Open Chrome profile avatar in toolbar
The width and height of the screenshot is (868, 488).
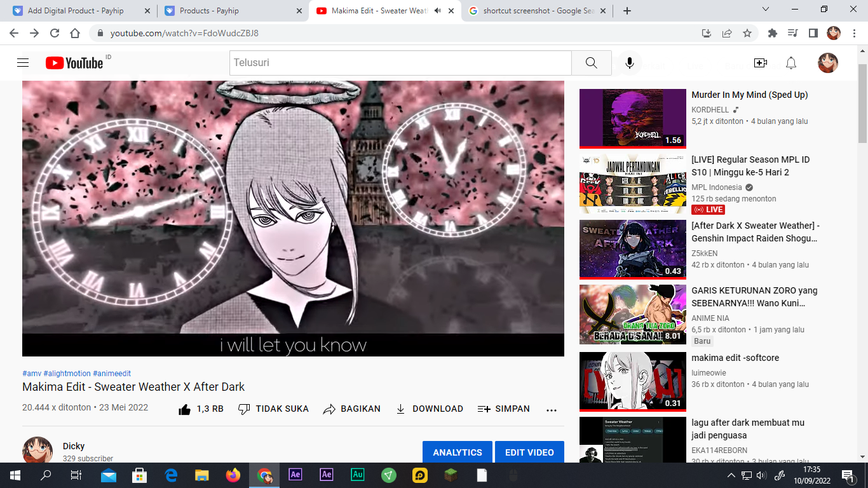pyautogui.click(x=834, y=34)
